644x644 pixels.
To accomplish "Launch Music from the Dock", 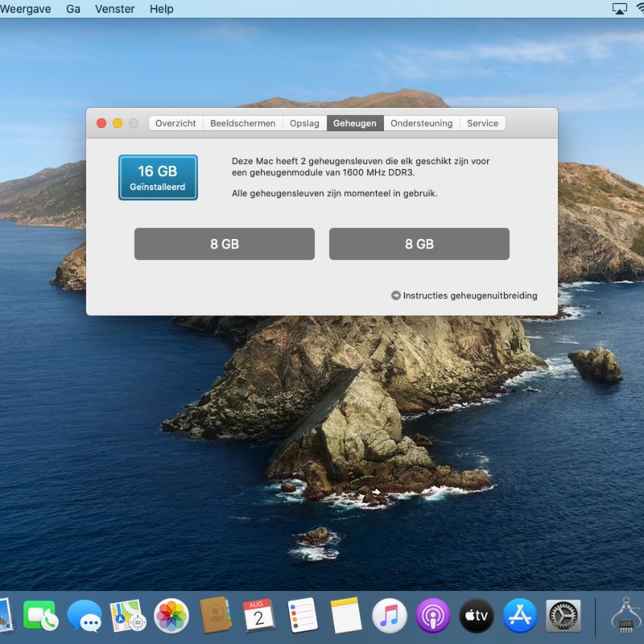I will coord(390,616).
